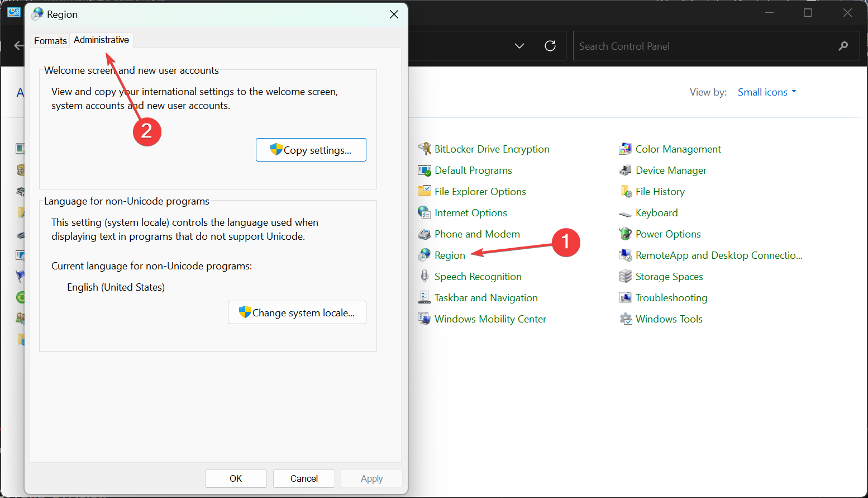
Task: Open Device Manager
Action: (x=670, y=170)
